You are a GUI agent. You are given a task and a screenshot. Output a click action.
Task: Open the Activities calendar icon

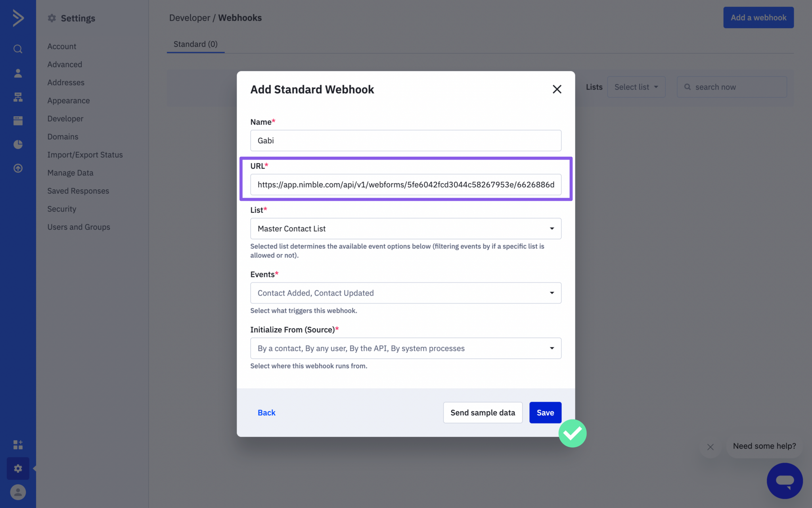pos(18,121)
